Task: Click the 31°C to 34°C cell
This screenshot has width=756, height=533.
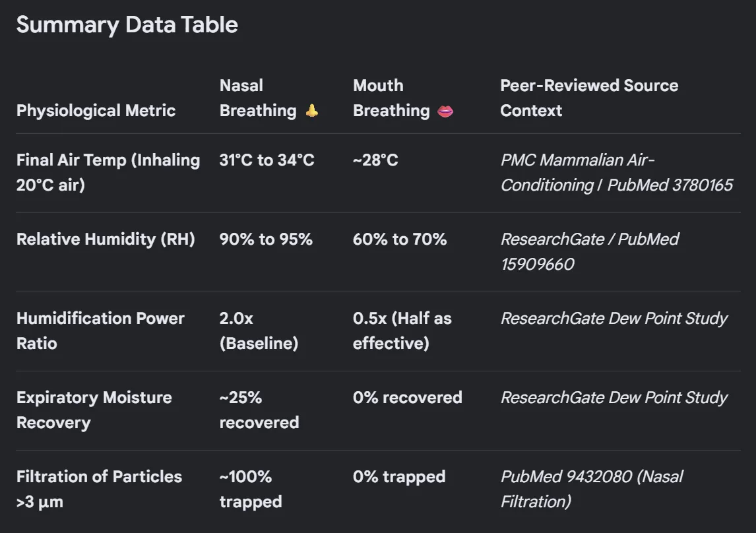Action: (x=267, y=160)
